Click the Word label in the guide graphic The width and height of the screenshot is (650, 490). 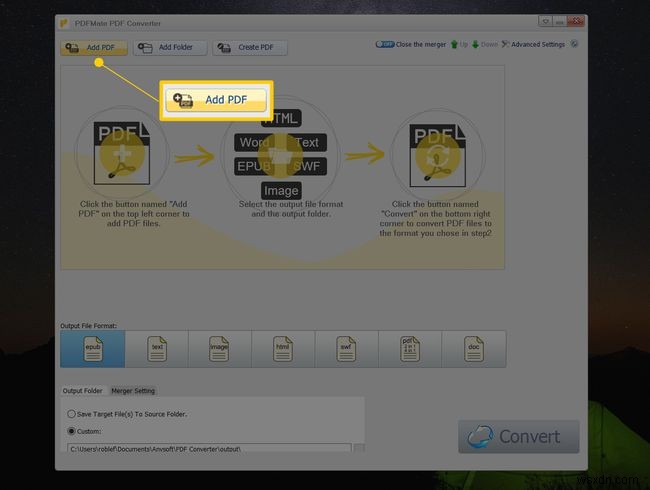[x=254, y=143]
